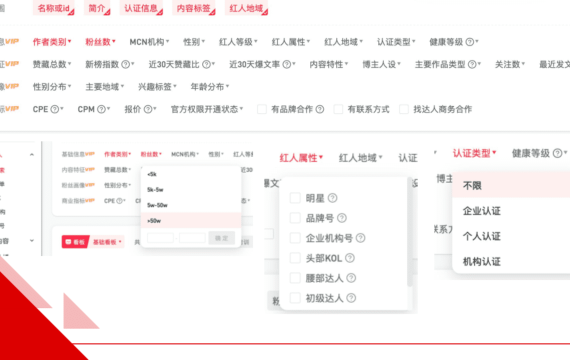Viewport: 570px width, 360px height.
Task: Choose the >50w follower range option
Action: tap(191, 221)
